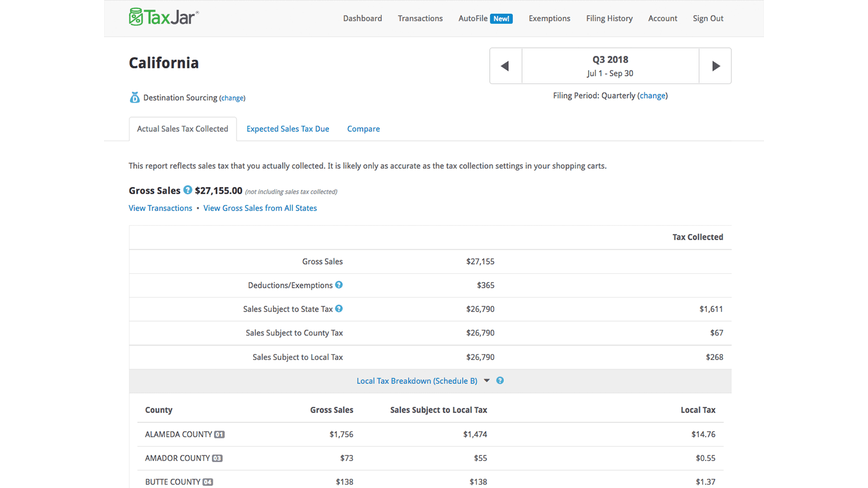
Task: Click the ALAMEDA COUNTY 01 code badge
Action: click(x=220, y=434)
